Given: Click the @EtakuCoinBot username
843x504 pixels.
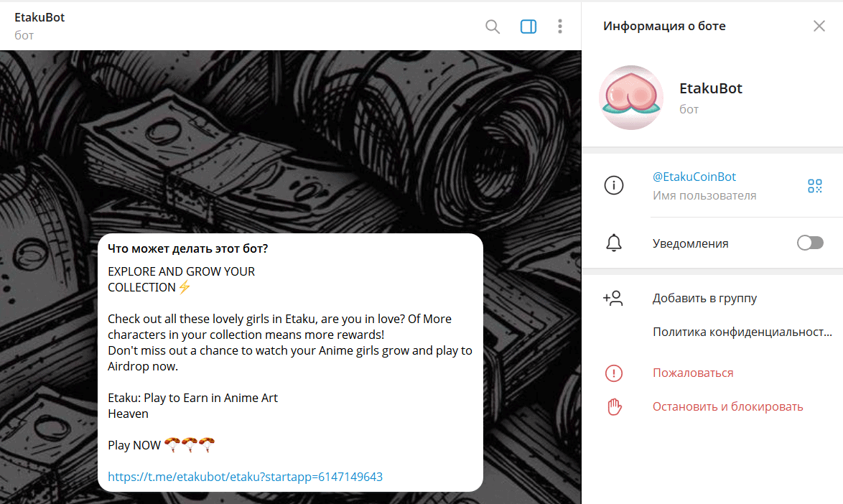Looking at the screenshot, I should pos(694,177).
